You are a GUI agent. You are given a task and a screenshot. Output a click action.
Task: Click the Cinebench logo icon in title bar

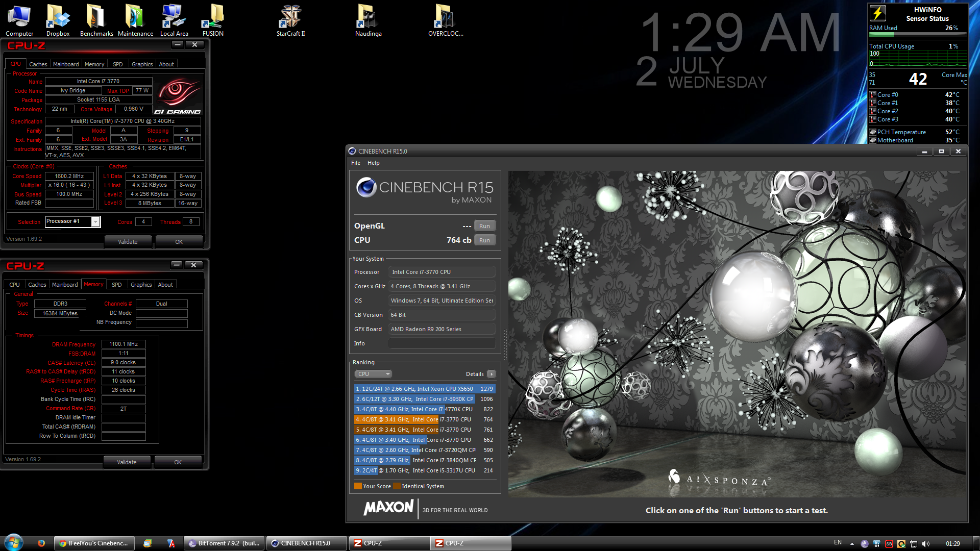352,151
